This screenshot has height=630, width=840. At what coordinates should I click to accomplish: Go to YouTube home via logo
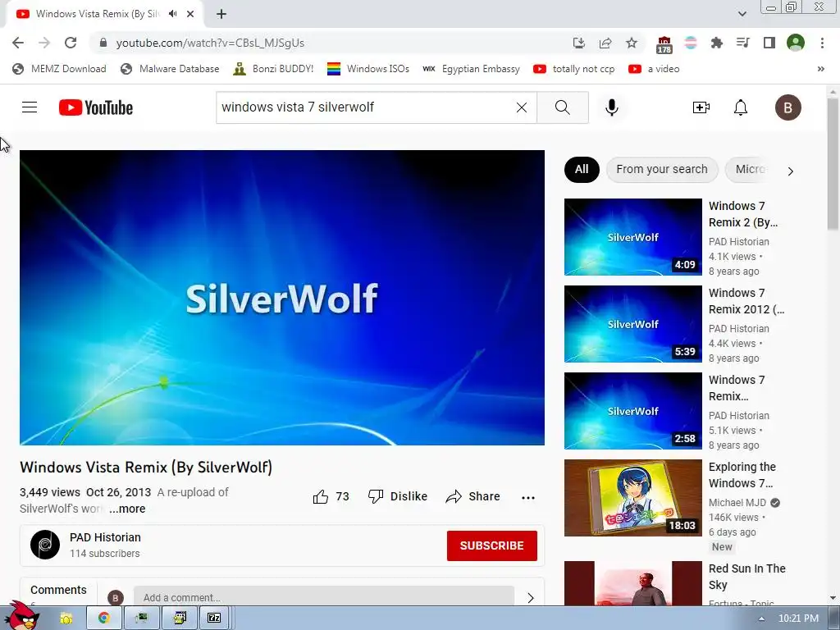96,107
